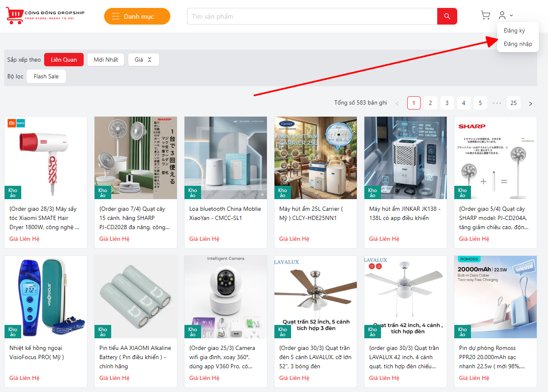The image size is (548, 392).
Task: Click the Tìm sản phẩm search field
Action: [x=312, y=16]
